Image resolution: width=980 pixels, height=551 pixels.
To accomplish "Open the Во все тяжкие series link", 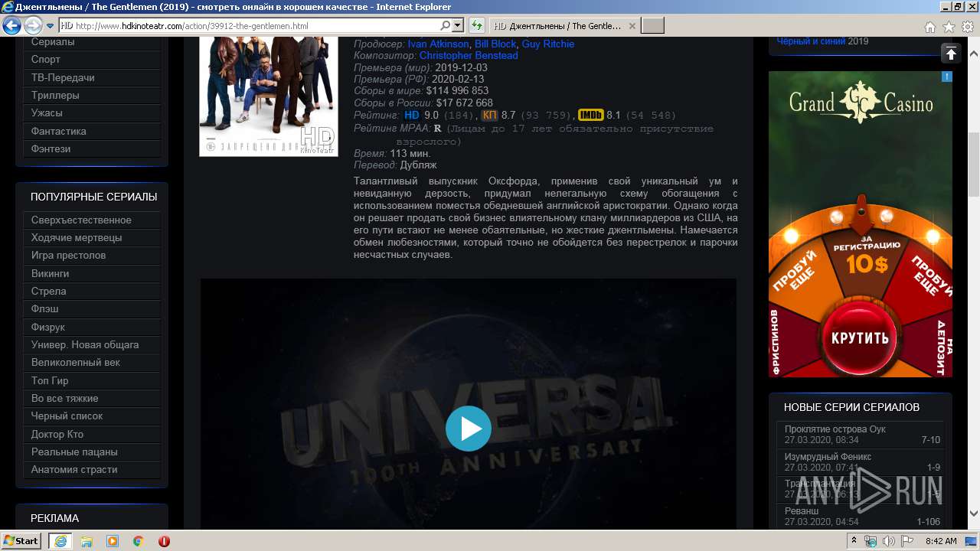I will pyautogui.click(x=92, y=398).
